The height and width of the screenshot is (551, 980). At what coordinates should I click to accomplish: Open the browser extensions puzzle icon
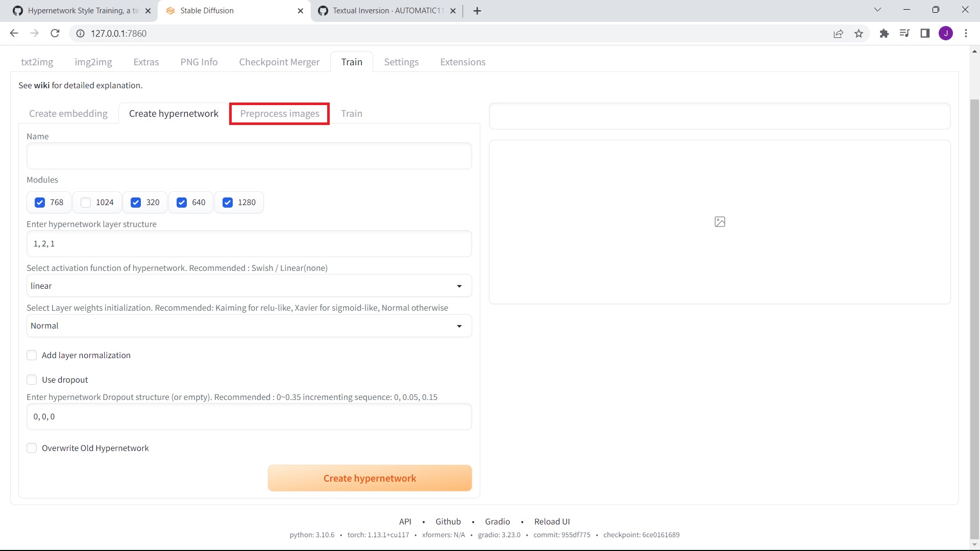[x=884, y=33]
